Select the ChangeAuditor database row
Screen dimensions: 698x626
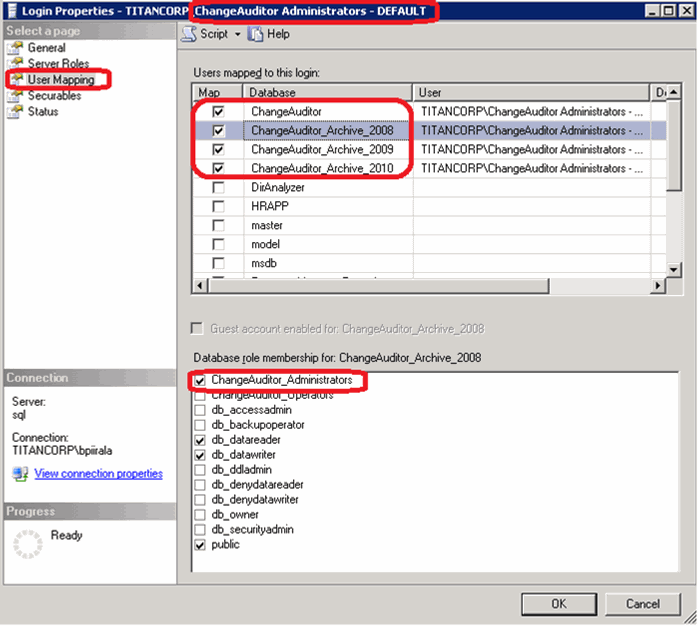pyautogui.click(x=430, y=111)
